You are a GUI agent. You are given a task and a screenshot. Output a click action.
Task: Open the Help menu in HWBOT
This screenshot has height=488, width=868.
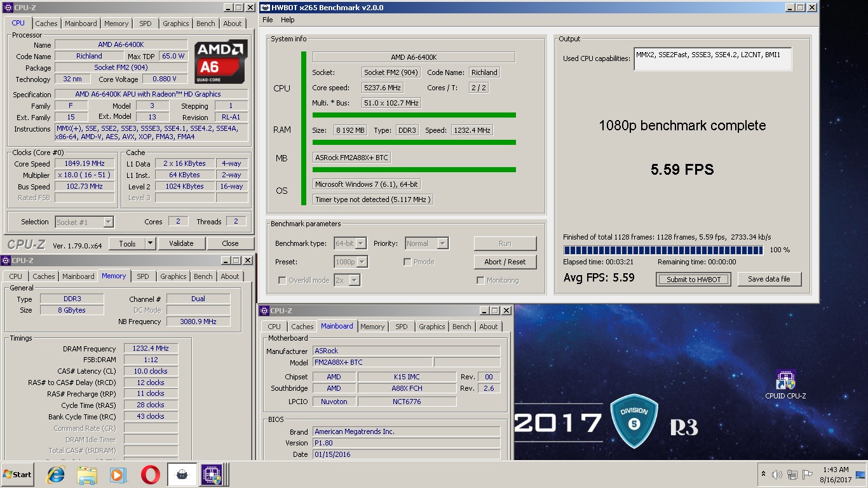pyautogui.click(x=288, y=20)
